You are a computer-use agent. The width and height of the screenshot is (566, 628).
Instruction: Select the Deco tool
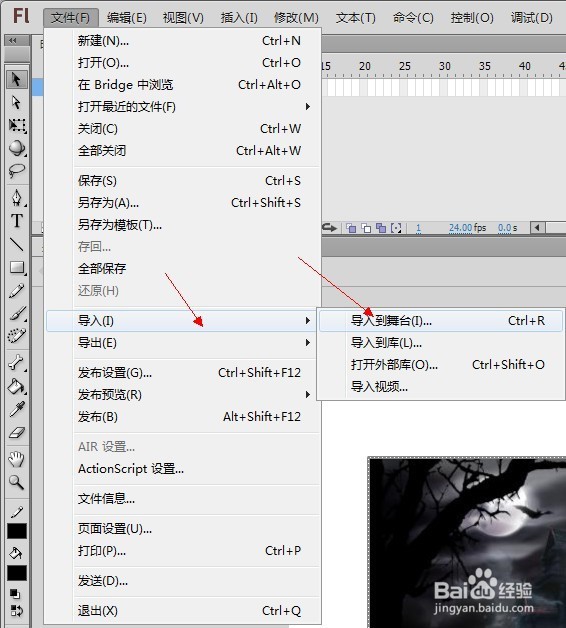[x=16, y=336]
